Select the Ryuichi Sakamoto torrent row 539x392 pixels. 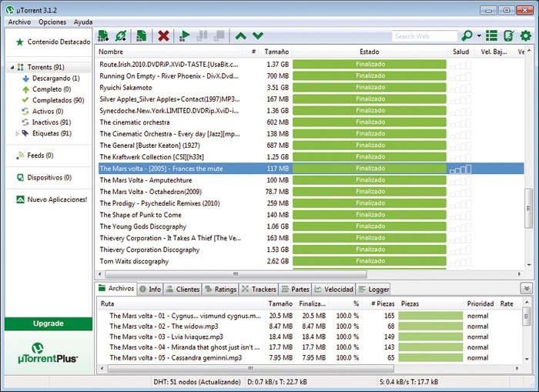coord(310,88)
